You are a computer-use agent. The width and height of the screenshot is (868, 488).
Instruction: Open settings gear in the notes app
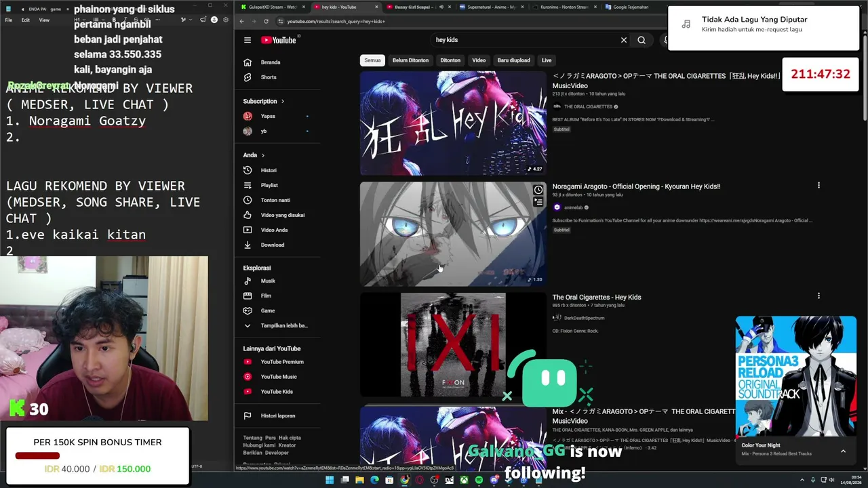click(226, 20)
